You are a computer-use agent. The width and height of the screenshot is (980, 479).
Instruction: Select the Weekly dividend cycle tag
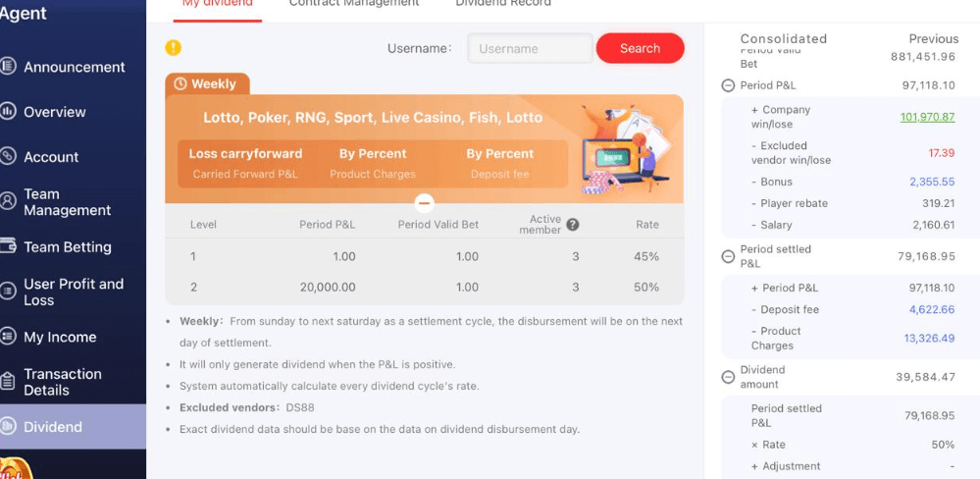pos(207,84)
